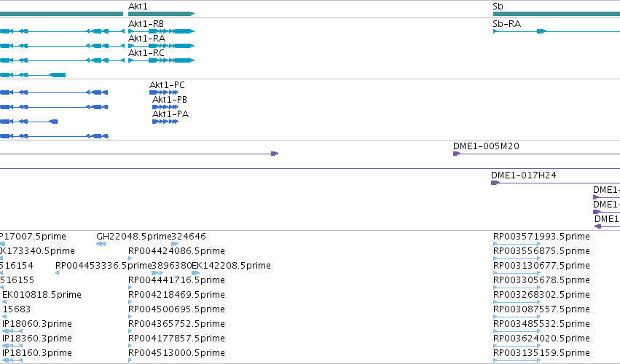Select RP004218469.5prime EST label

[176, 295]
